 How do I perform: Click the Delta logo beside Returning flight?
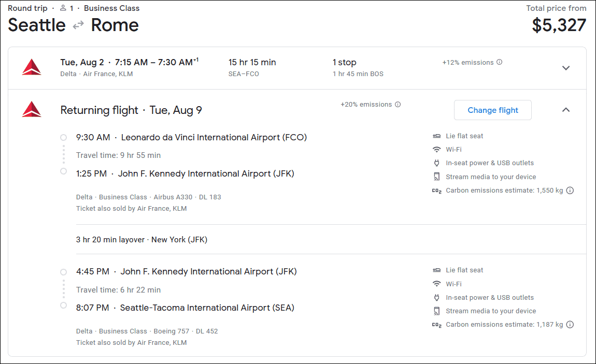tap(32, 109)
